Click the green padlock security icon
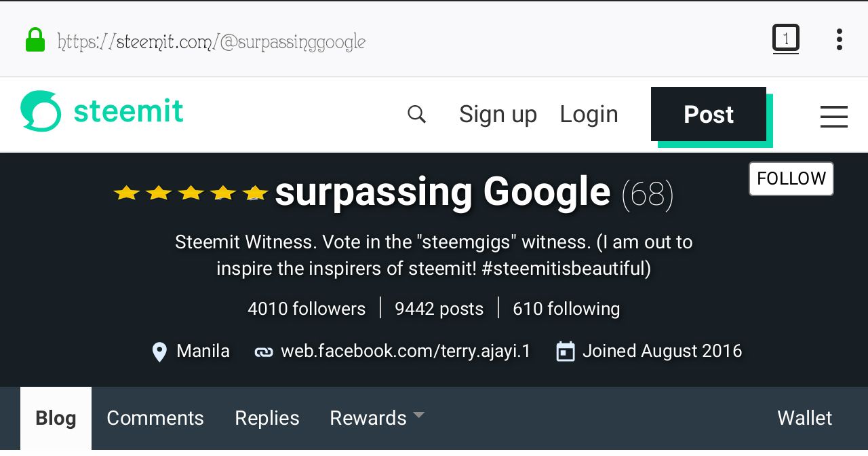The height and width of the screenshot is (456, 868). point(35,40)
